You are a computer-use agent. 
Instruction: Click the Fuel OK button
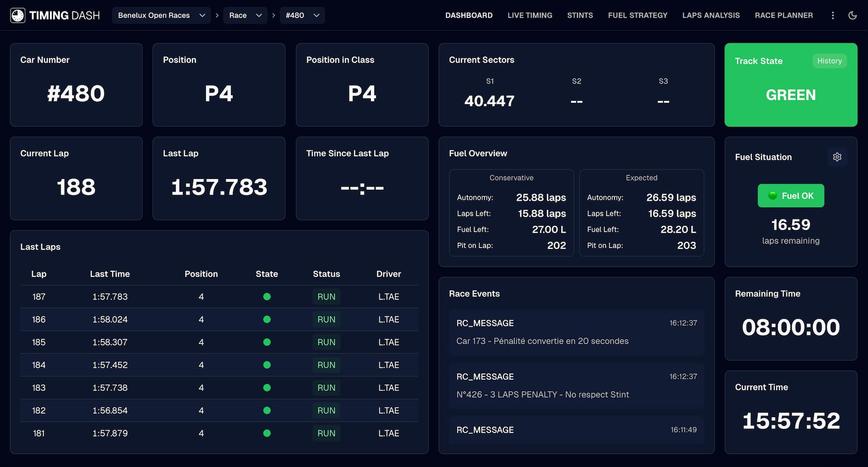pyautogui.click(x=790, y=195)
